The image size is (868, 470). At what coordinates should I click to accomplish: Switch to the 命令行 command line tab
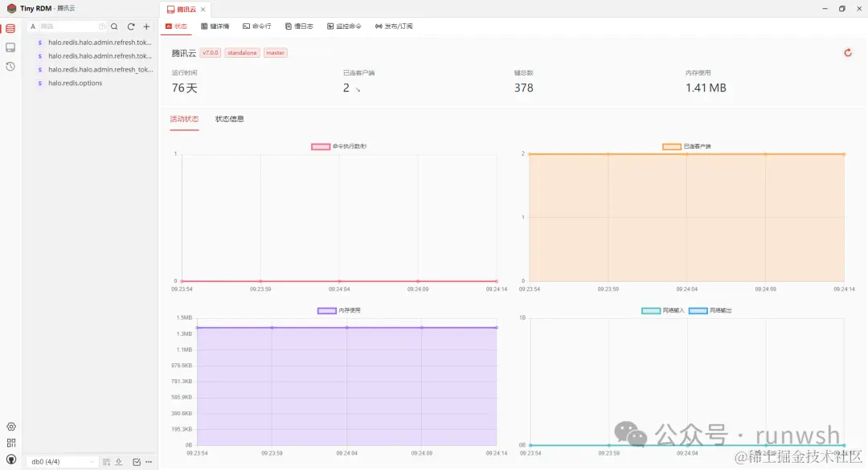click(257, 26)
